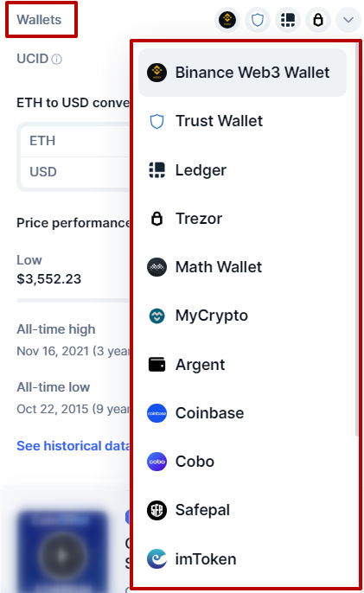Select Binance Web3 Wallet from the list
The height and width of the screenshot is (593, 364).
tap(243, 73)
